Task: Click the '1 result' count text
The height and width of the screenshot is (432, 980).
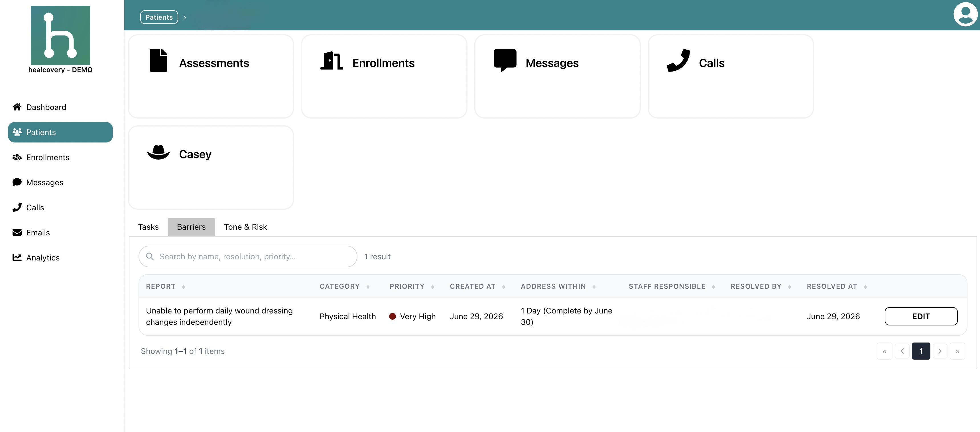Action: [377, 257]
